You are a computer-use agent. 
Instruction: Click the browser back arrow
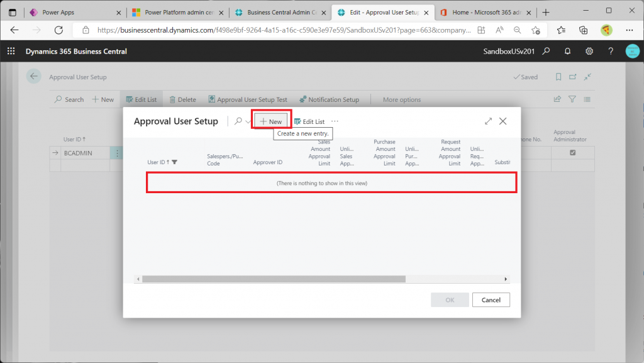tap(14, 30)
